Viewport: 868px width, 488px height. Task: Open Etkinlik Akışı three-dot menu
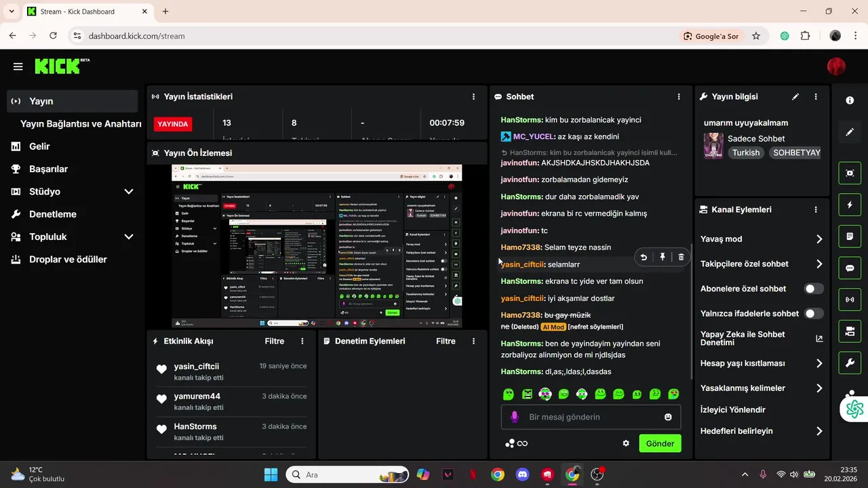(x=302, y=341)
